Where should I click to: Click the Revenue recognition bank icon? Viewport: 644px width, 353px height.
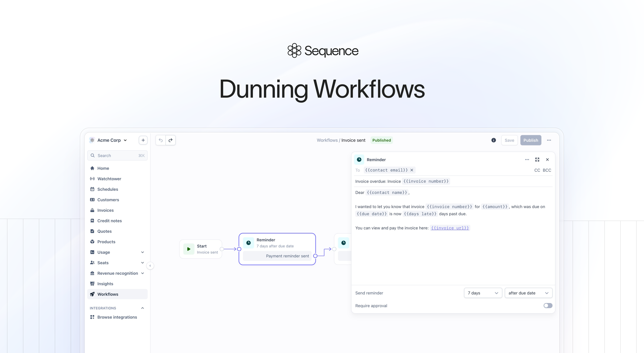(92, 273)
